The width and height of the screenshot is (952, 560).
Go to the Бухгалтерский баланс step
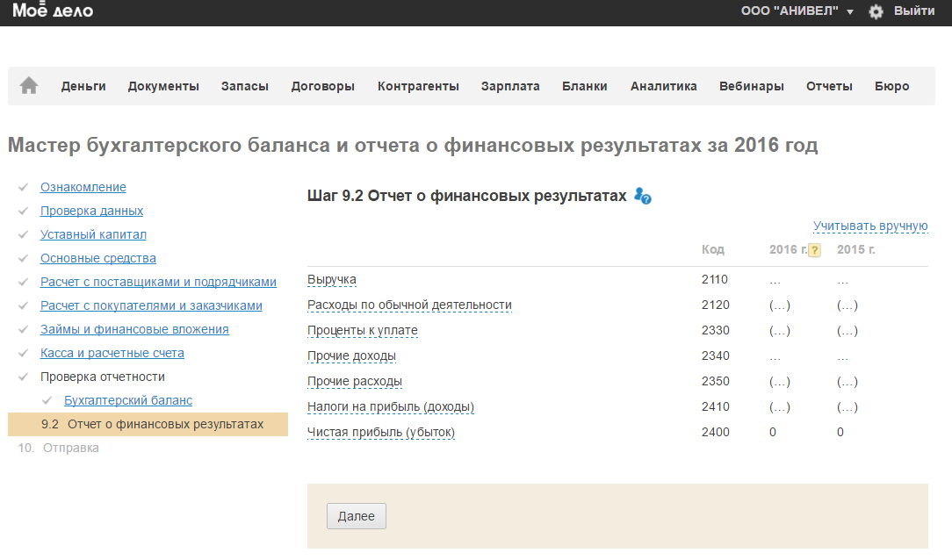tap(128, 400)
